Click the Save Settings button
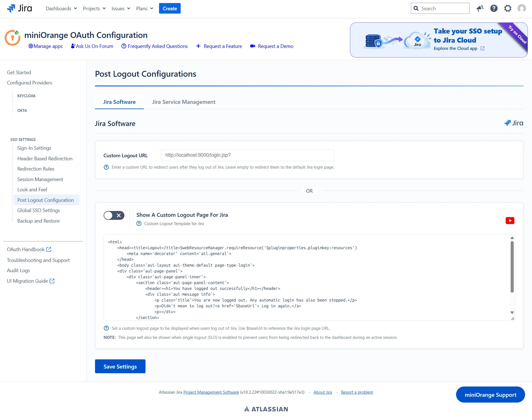 tap(120, 366)
